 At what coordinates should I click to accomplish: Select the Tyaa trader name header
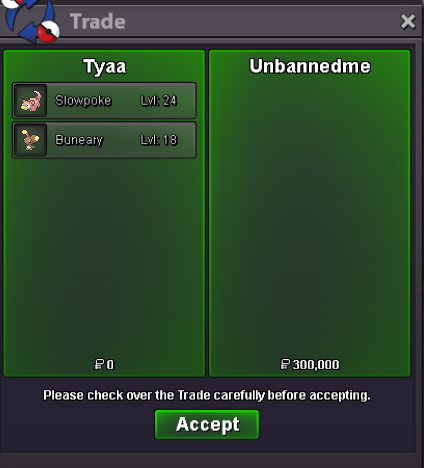105,67
